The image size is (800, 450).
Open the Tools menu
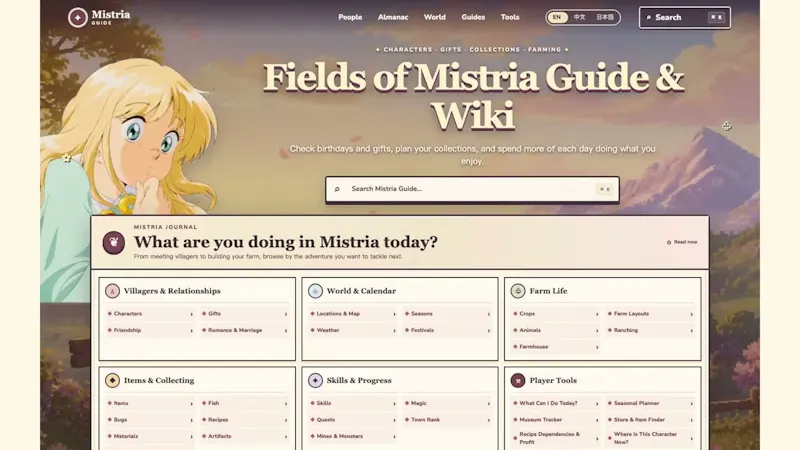[x=510, y=17]
